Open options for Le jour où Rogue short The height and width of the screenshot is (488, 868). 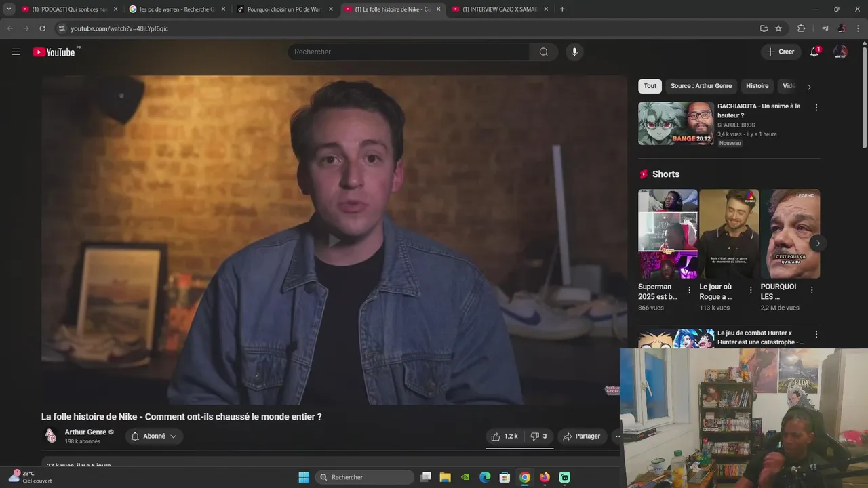[750, 290]
